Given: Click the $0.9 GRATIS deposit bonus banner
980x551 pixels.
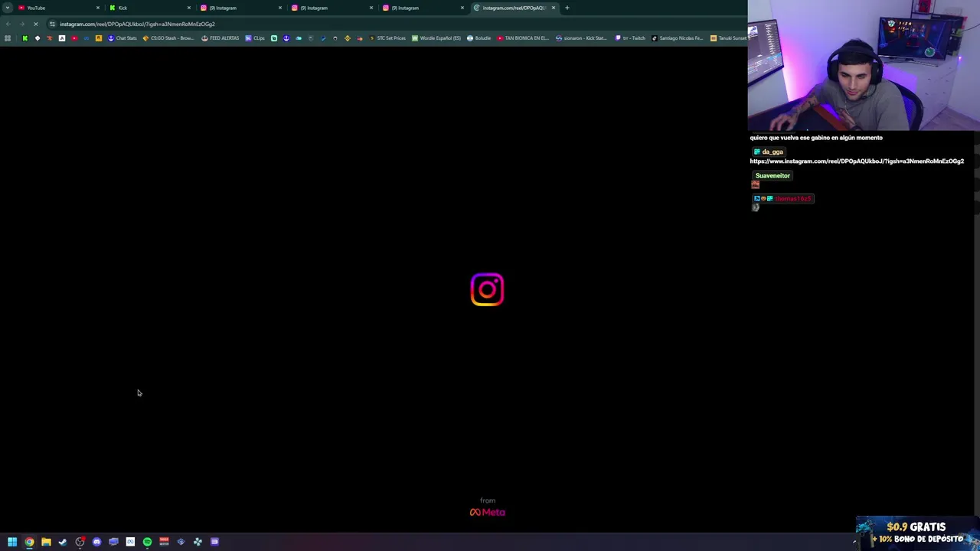Looking at the screenshot, I should pyautogui.click(x=917, y=533).
